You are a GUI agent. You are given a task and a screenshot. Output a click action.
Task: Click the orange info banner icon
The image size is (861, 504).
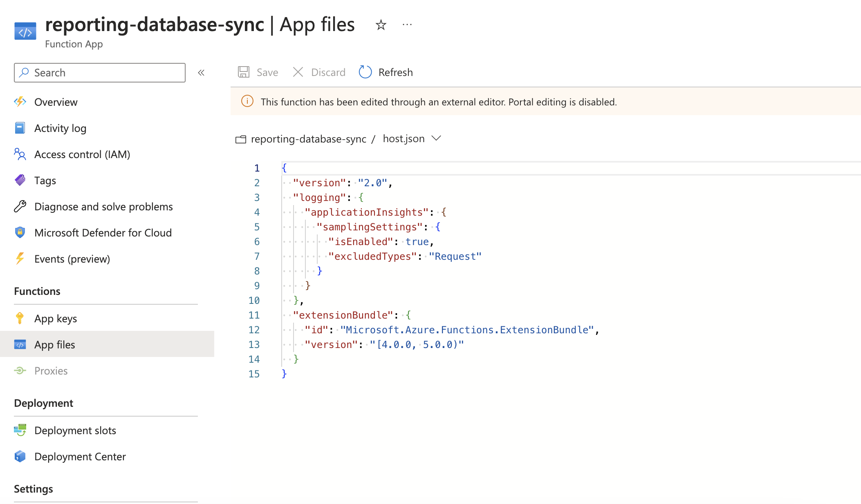point(247,101)
